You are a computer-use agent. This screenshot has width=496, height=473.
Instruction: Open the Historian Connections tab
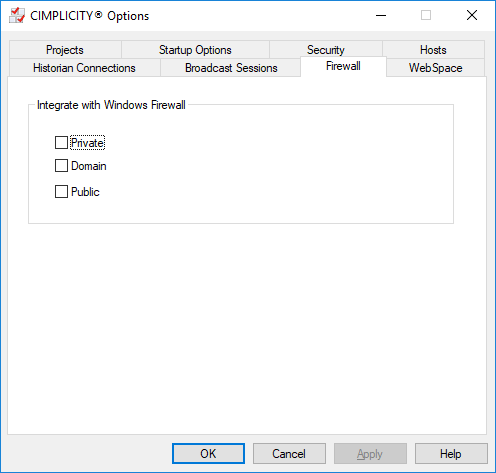84,68
